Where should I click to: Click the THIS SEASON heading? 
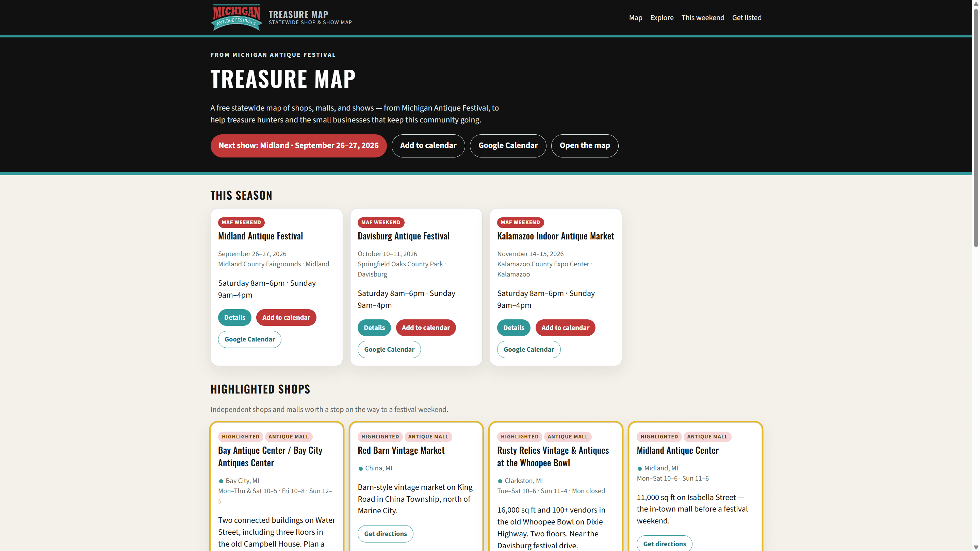pos(241,196)
